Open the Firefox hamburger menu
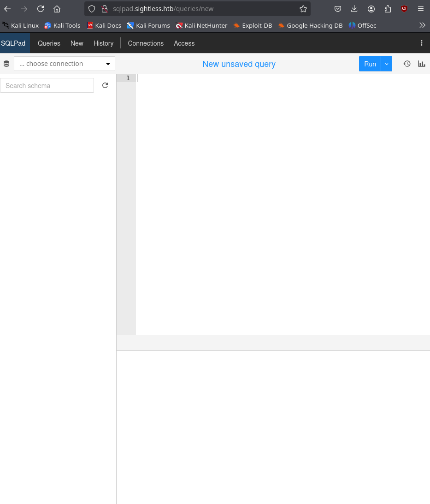 pos(421,9)
